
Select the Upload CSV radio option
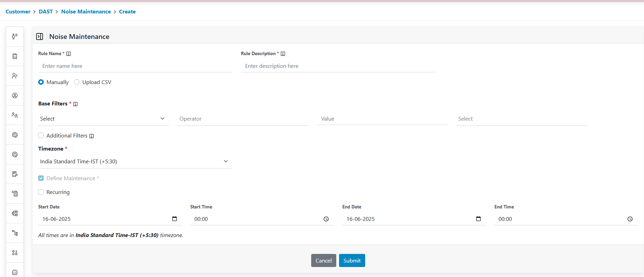tap(77, 82)
